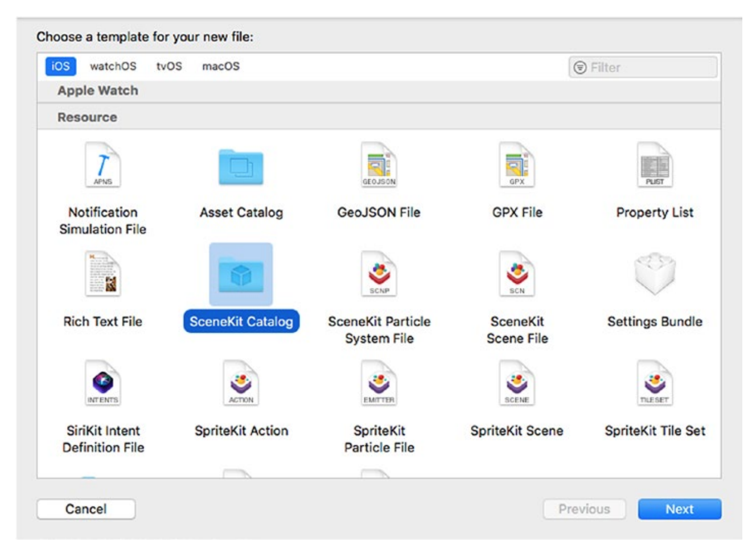Switch to the iOS platform tab
The image size is (756, 553).
point(60,66)
